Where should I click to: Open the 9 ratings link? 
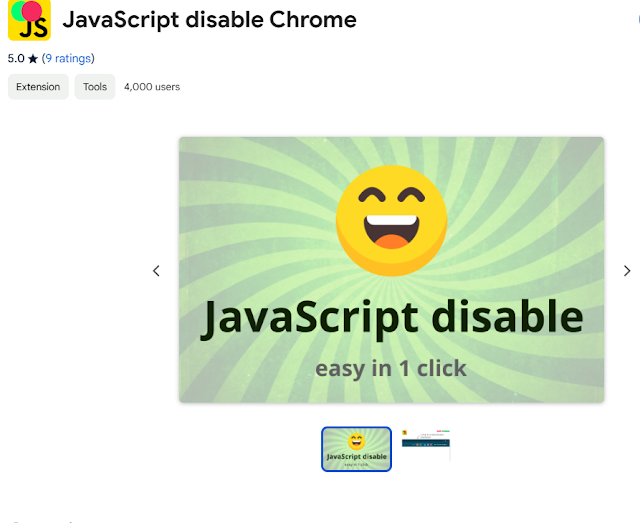coord(68,58)
